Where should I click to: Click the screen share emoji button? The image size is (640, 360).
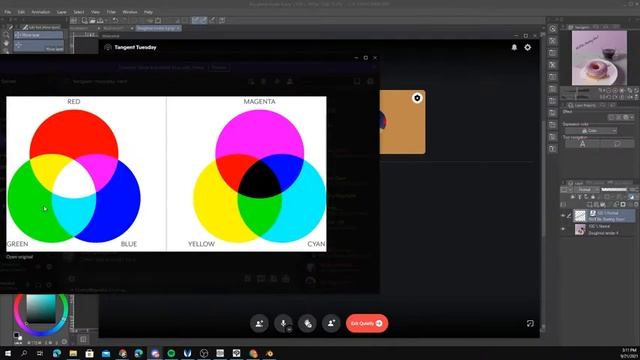[307, 324]
